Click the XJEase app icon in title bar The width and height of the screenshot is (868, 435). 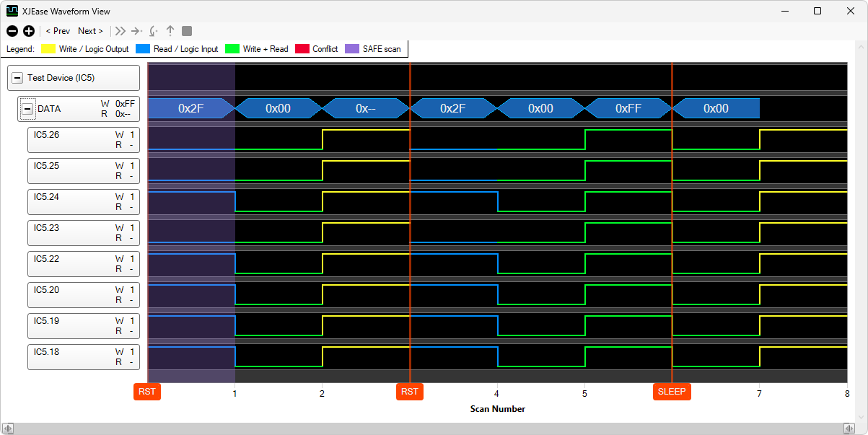click(x=12, y=11)
